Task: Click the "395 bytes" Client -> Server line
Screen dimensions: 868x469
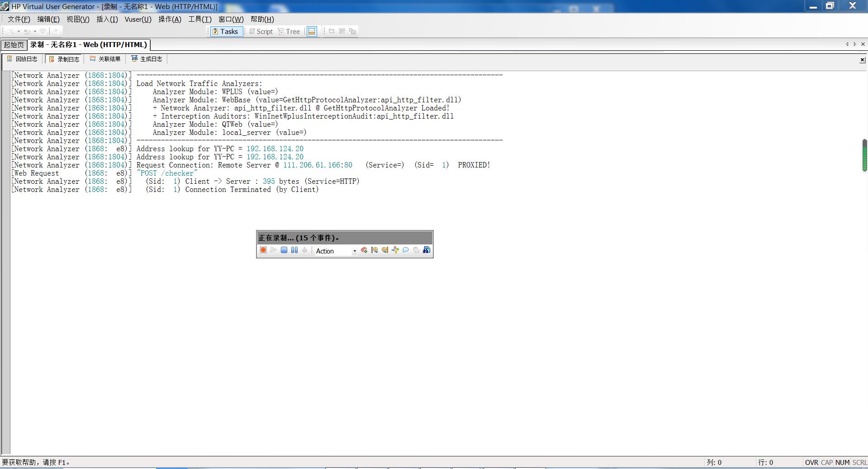Action: [x=185, y=182]
